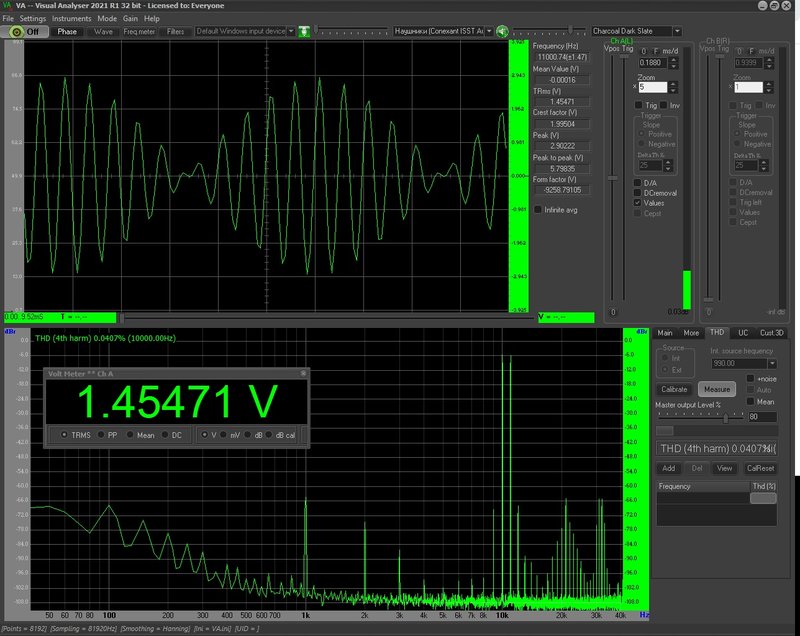Close the Volt Meter Ch A window
The image size is (800, 636).
tap(303, 373)
